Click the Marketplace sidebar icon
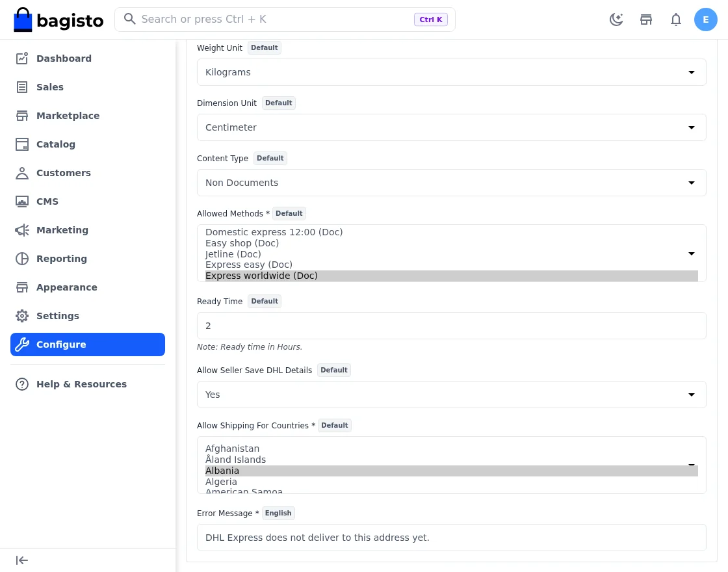This screenshot has height=572, width=728. pyautogui.click(x=22, y=116)
